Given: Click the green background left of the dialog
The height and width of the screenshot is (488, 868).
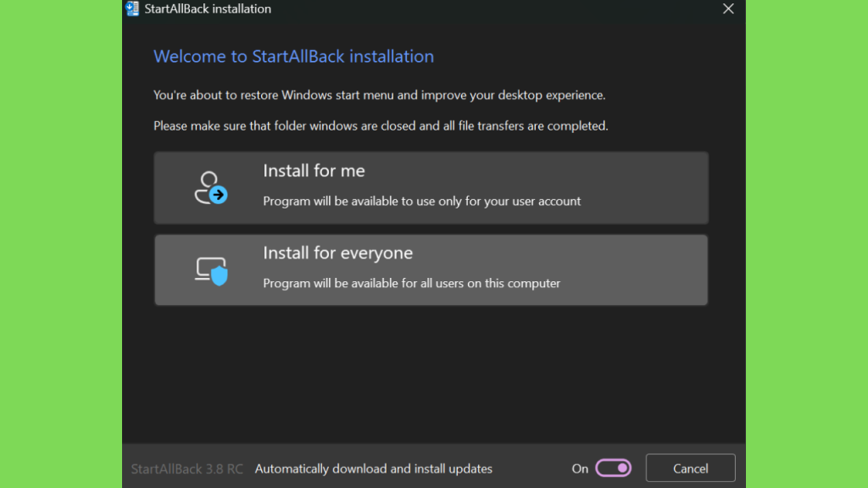Looking at the screenshot, I should (61, 244).
